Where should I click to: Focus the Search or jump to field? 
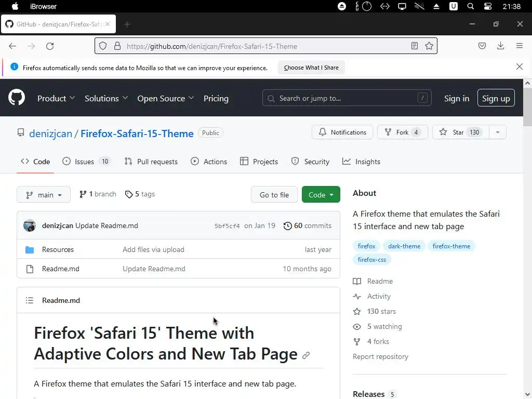pos(347,98)
